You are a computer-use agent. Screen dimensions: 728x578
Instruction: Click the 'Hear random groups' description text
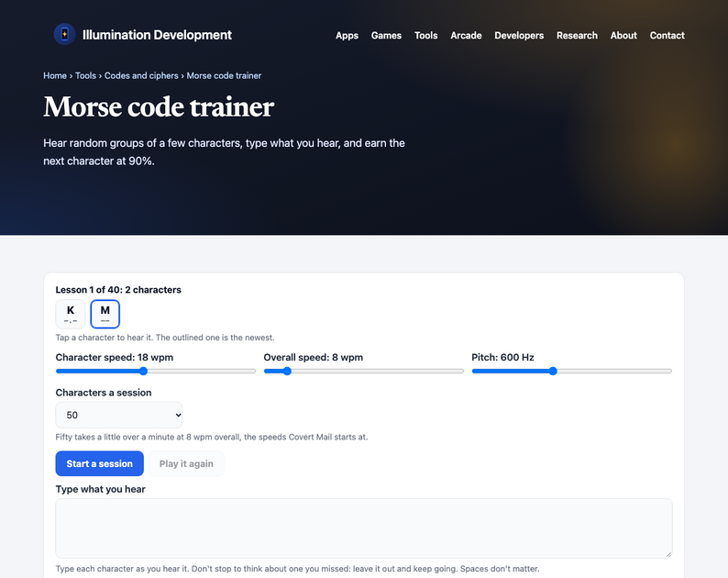click(224, 152)
